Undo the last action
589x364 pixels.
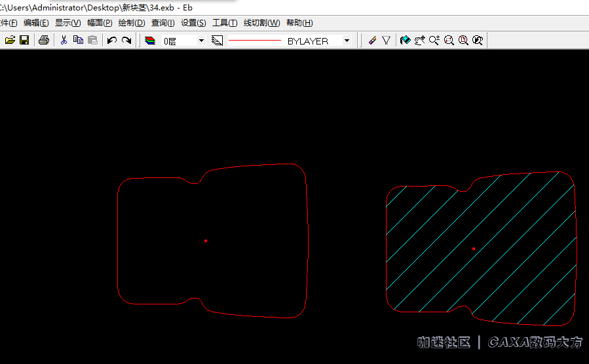coord(112,41)
